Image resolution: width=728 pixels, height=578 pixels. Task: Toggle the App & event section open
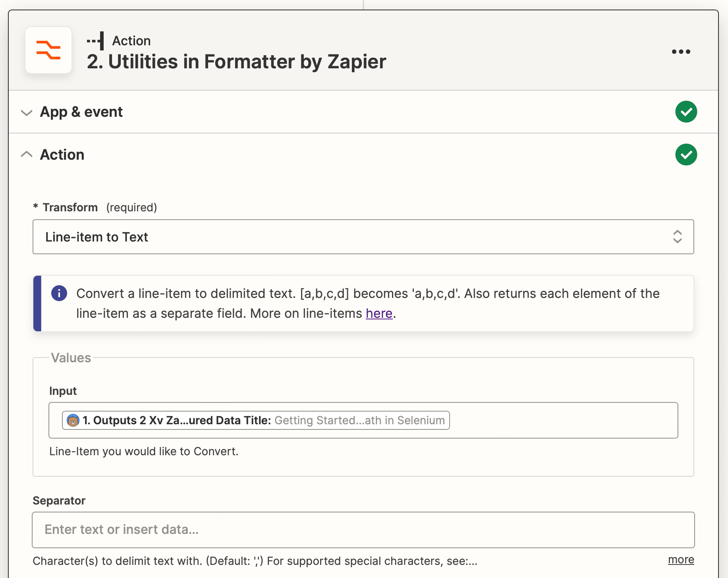tap(26, 113)
